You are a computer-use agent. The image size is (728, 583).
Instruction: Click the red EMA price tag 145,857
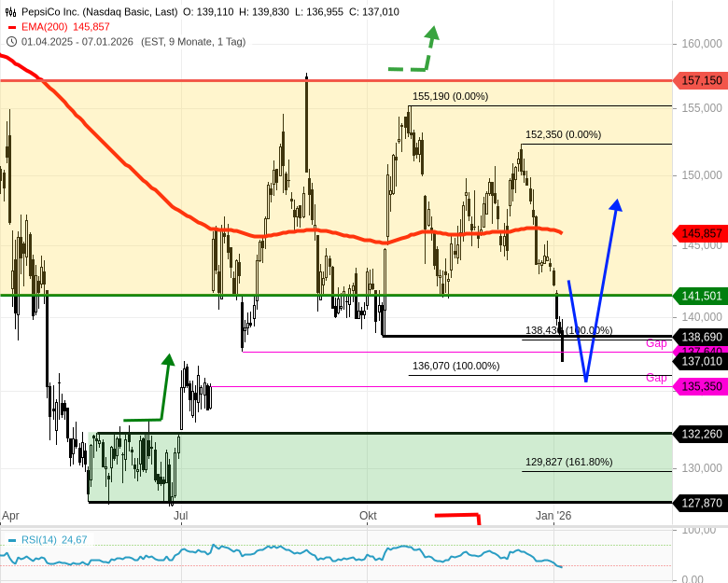[x=701, y=233]
